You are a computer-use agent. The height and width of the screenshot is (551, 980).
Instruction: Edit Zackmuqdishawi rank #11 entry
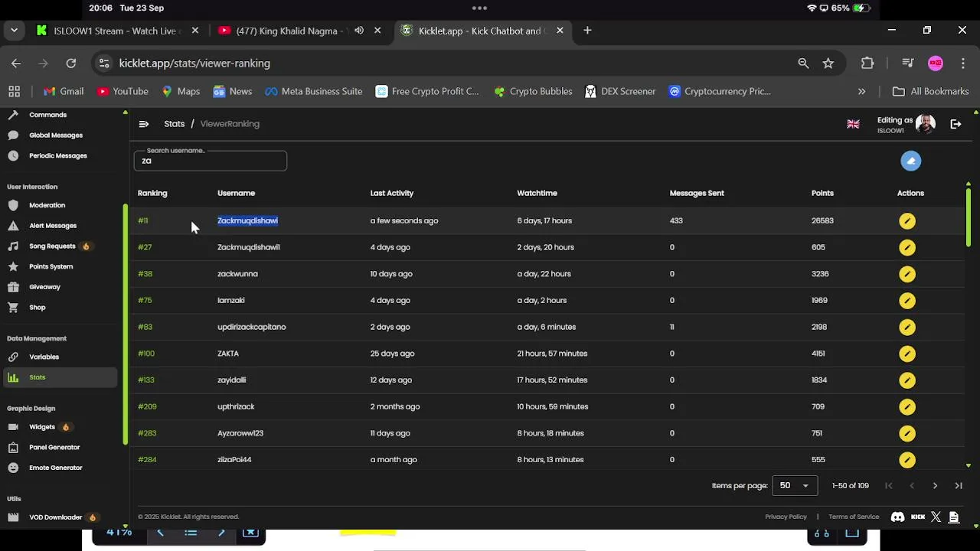907,221
